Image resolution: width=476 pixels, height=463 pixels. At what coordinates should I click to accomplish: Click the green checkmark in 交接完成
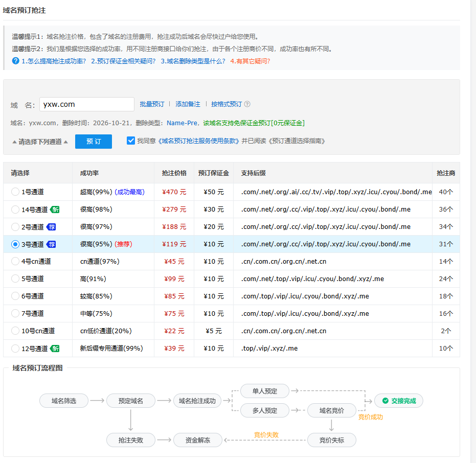pyautogui.click(x=385, y=401)
